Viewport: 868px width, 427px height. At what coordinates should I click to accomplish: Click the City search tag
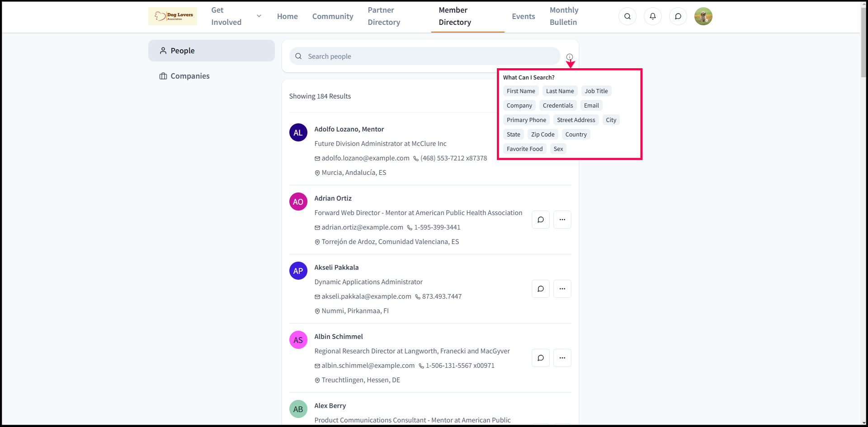pos(611,120)
